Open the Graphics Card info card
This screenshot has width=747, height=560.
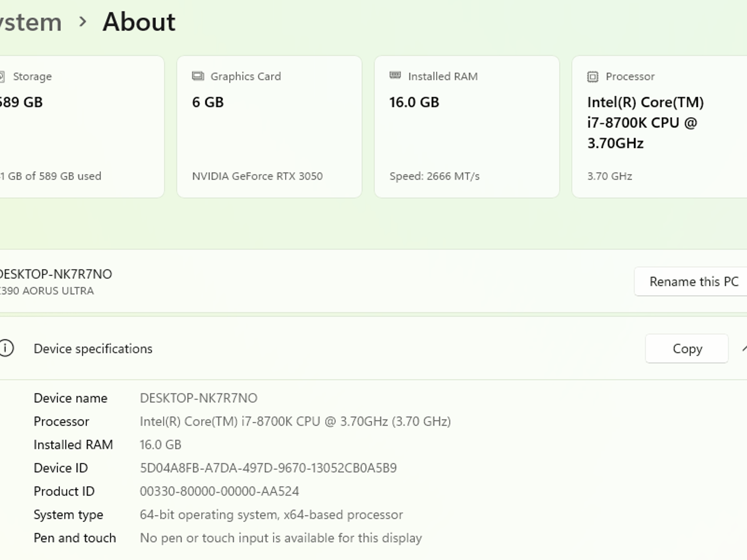coord(269,127)
